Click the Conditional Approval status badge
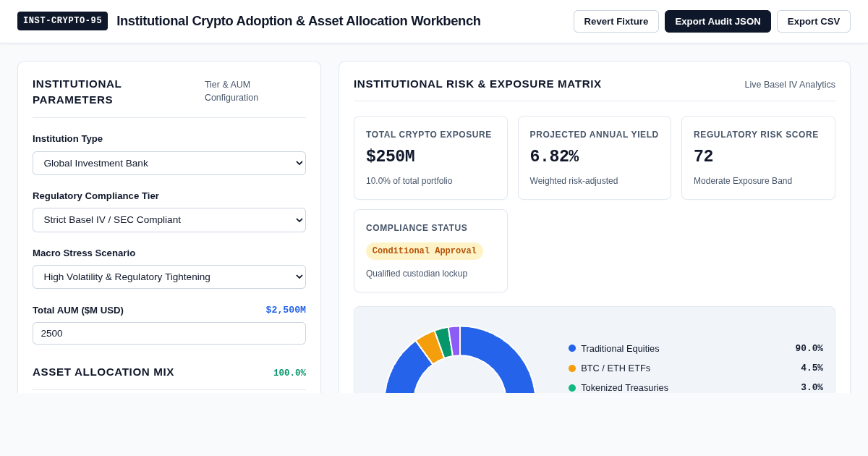Image resolution: width=868 pixels, height=456 pixels. [x=425, y=251]
